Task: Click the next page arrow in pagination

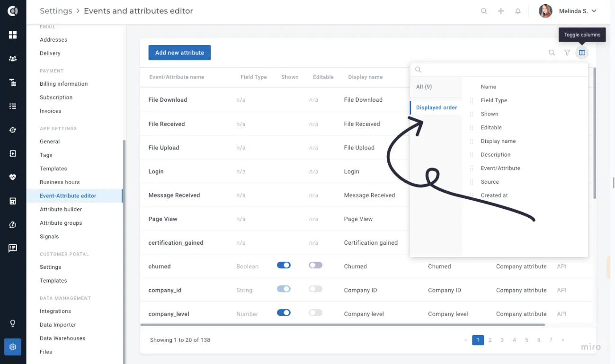Action: coord(563,340)
